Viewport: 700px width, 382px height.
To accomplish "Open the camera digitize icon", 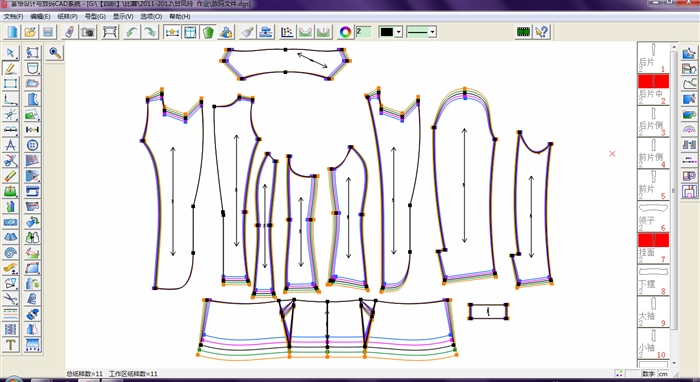I will click(x=88, y=32).
